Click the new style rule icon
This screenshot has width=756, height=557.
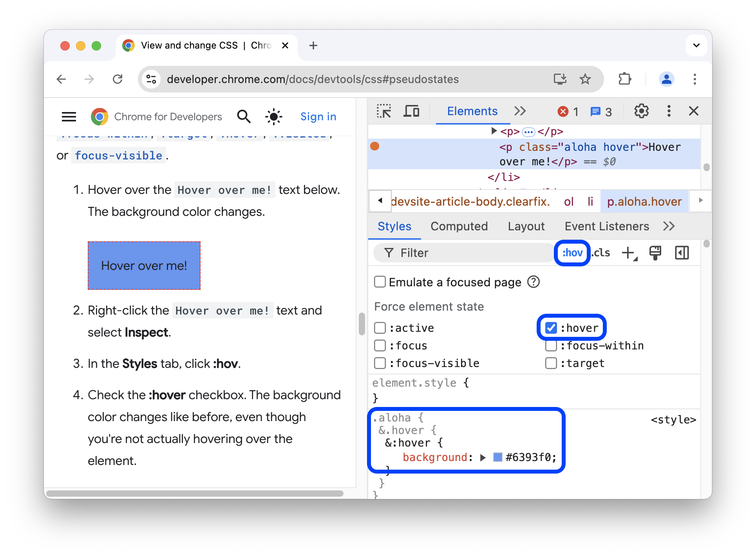coord(630,252)
